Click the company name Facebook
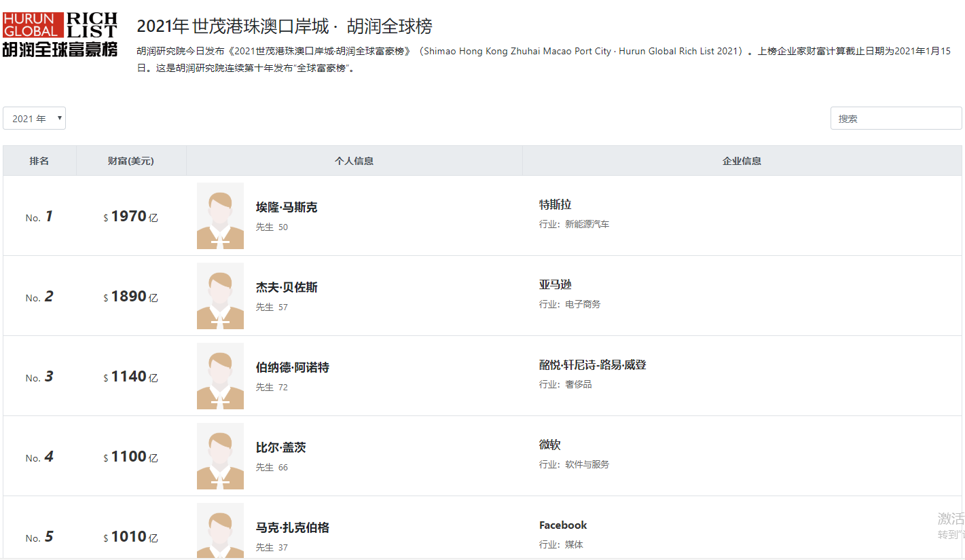The image size is (965, 560). point(563,525)
